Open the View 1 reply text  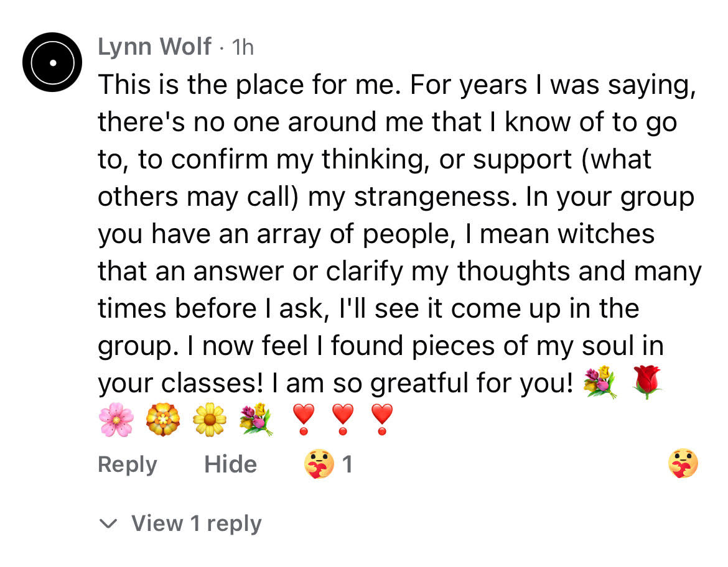coord(196,523)
